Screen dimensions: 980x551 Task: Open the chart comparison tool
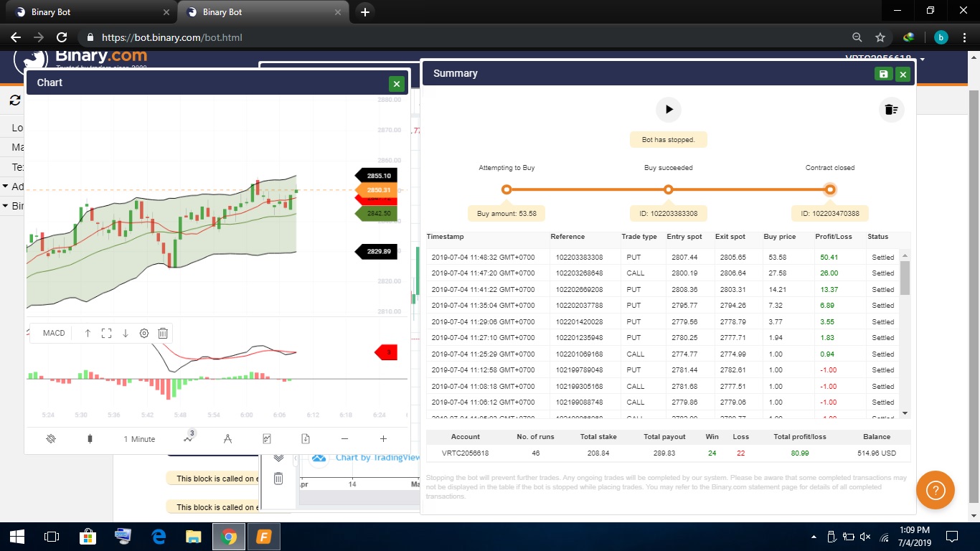(267, 439)
